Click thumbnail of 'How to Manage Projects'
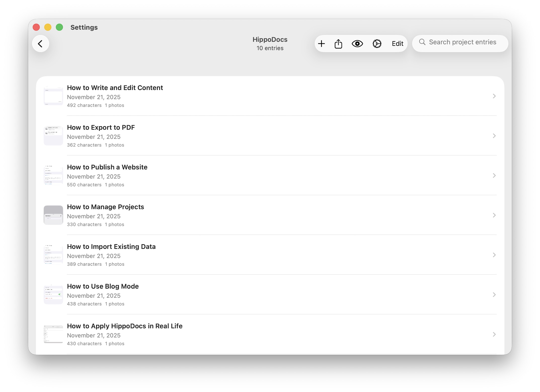540x392 pixels. click(53, 215)
